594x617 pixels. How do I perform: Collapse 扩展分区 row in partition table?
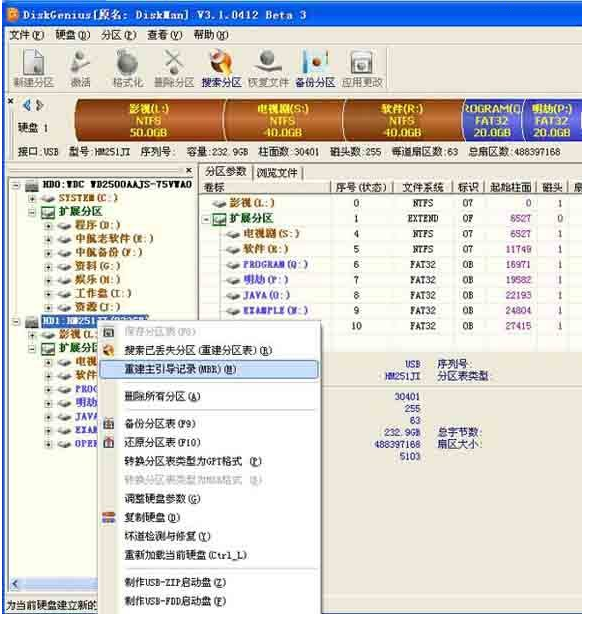206,219
